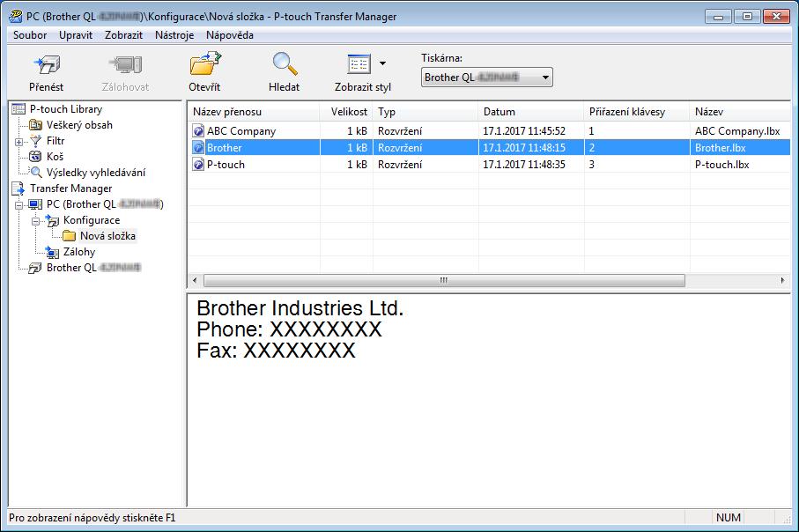Select the Konfigurace folder in tree
This screenshot has width=799, height=532.
[x=92, y=220]
